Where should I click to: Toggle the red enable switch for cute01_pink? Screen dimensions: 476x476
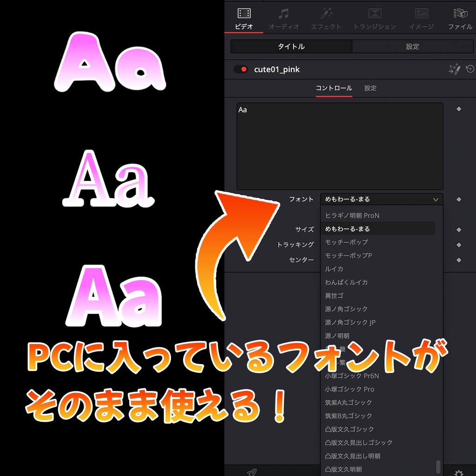pyautogui.click(x=240, y=69)
